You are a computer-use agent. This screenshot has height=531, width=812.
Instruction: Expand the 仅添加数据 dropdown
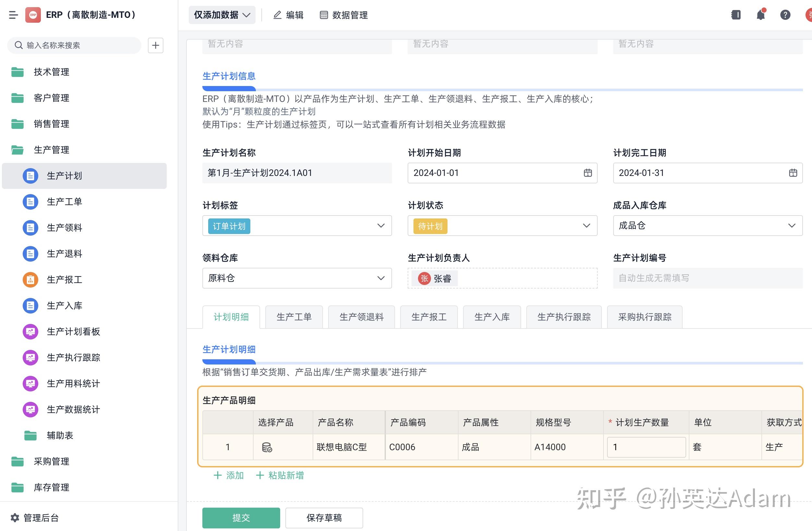coord(221,15)
